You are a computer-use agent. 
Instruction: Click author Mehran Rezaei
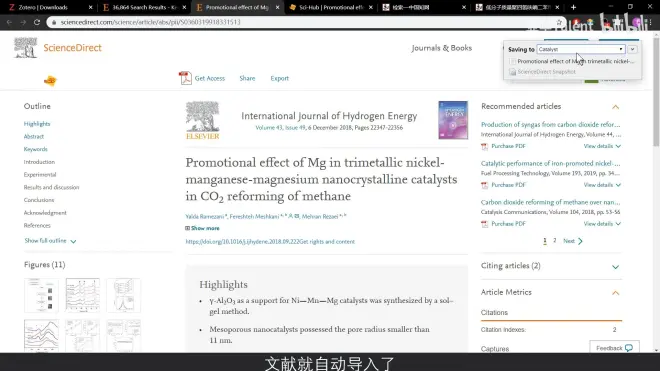coord(320,216)
